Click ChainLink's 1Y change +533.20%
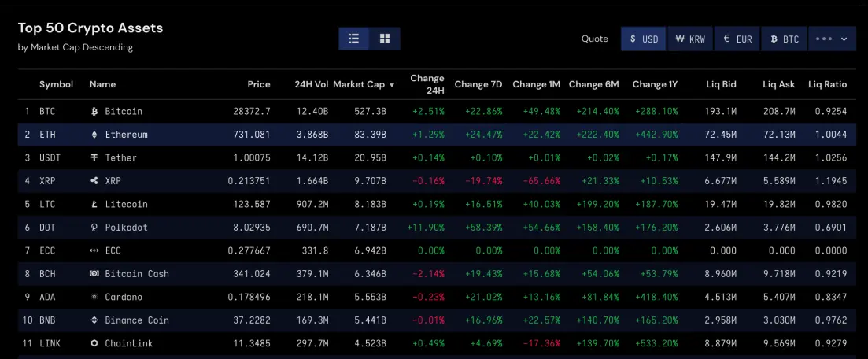 pyautogui.click(x=656, y=344)
